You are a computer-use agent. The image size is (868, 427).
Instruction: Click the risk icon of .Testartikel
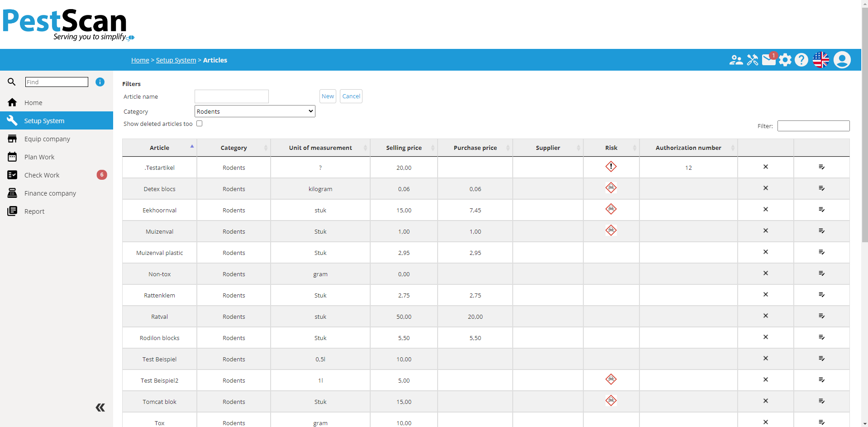pyautogui.click(x=611, y=167)
